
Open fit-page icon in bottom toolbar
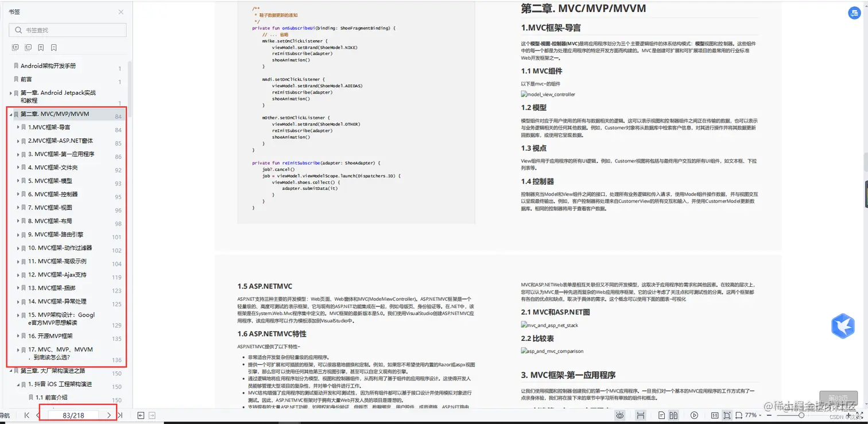coord(727,415)
